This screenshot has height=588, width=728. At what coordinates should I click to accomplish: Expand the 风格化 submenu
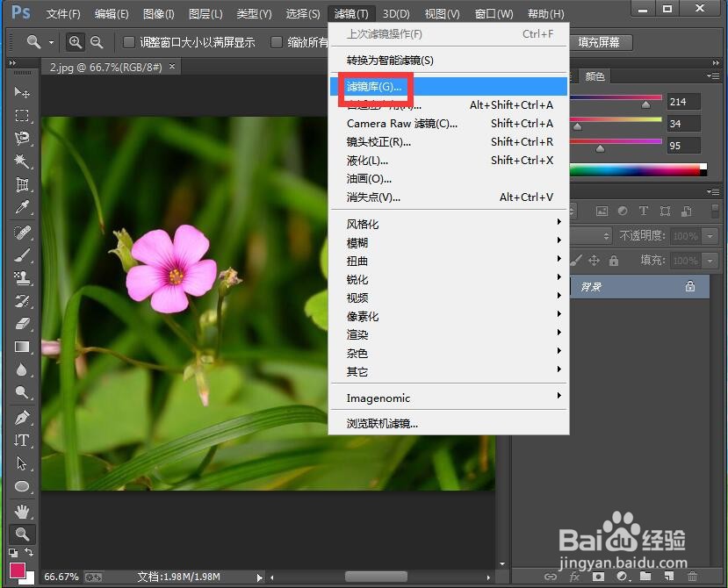(449, 224)
